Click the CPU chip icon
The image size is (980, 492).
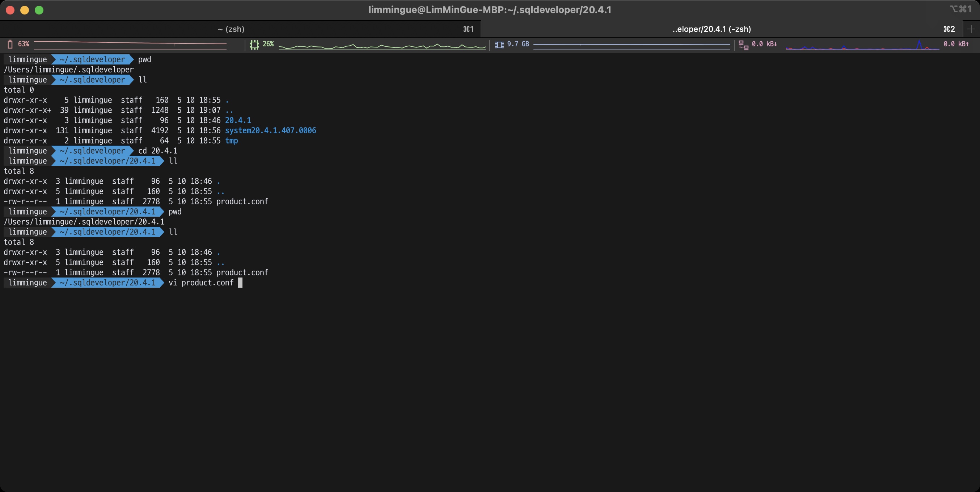pos(254,45)
